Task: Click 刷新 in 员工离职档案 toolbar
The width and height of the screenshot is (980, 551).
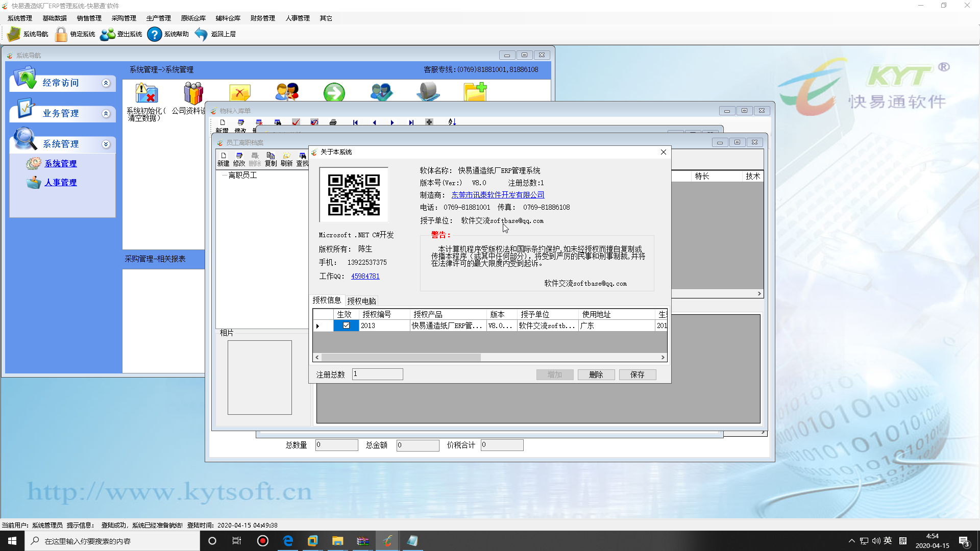Action: click(x=286, y=159)
